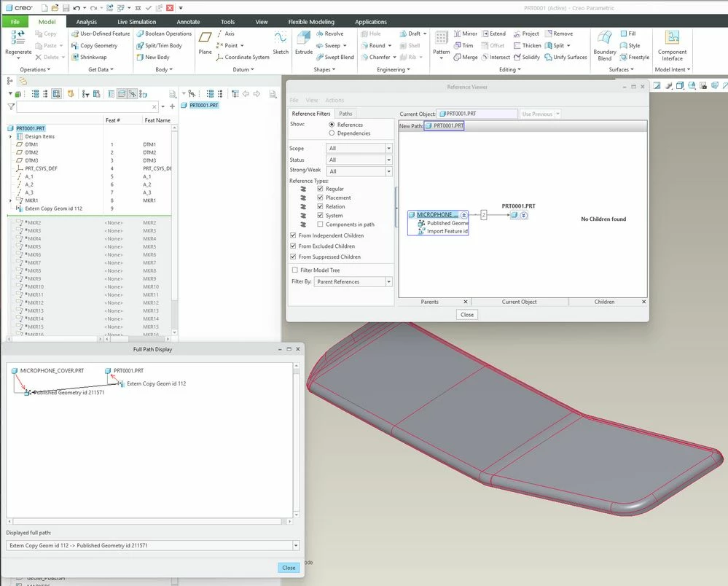Viewport: 728px width, 586px height.
Task: Open the Boolean Operations tool
Action: coord(164,34)
